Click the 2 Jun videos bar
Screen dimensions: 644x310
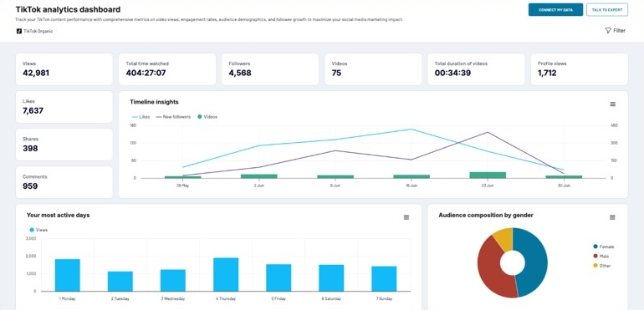[258, 176]
